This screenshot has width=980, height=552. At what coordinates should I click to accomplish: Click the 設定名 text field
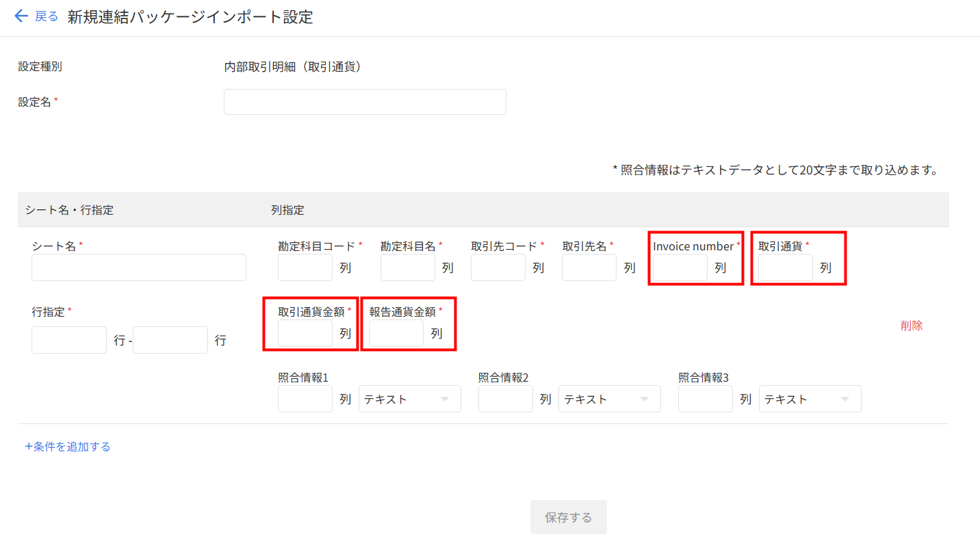click(x=365, y=102)
